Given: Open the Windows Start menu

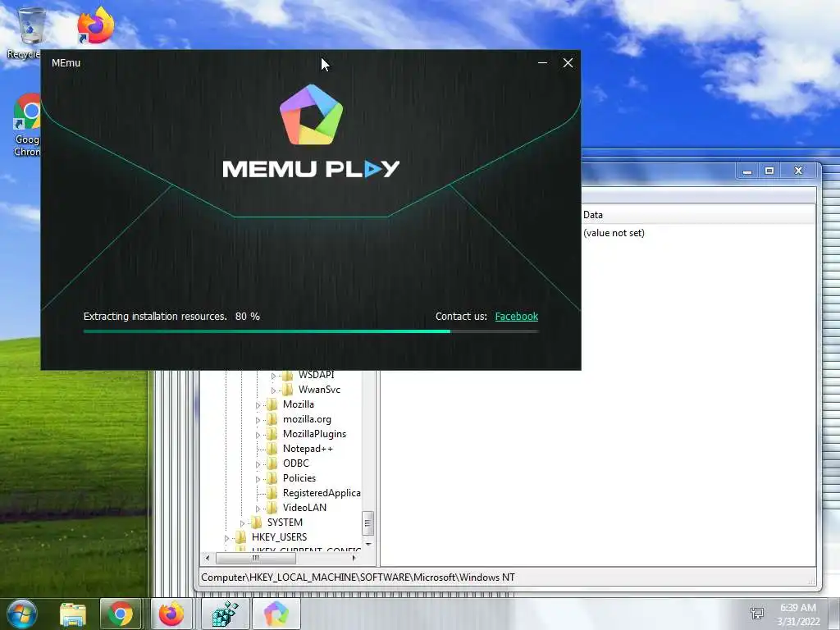Looking at the screenshot, I should click(x=21, y=614).
